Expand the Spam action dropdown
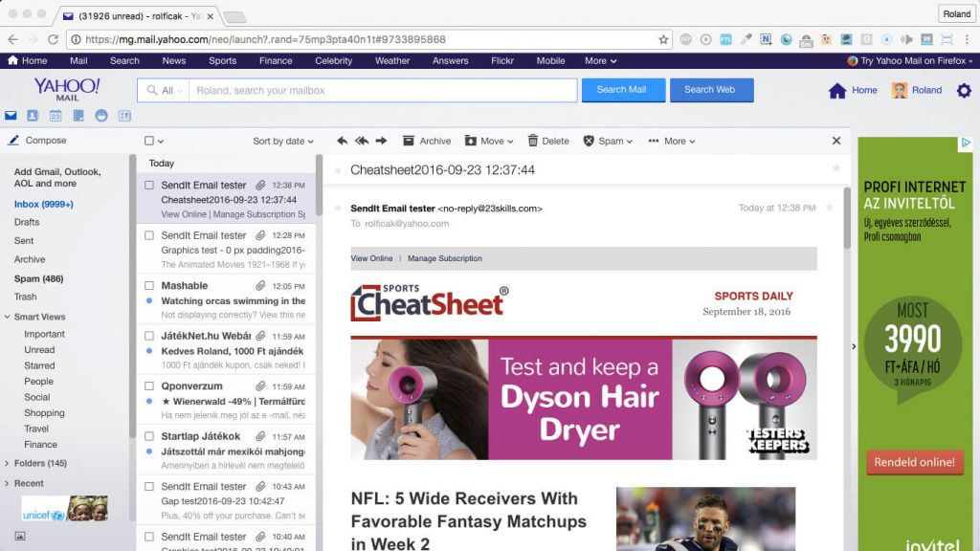This screenshot has width=980, height=551. click(x=610, y=141)
